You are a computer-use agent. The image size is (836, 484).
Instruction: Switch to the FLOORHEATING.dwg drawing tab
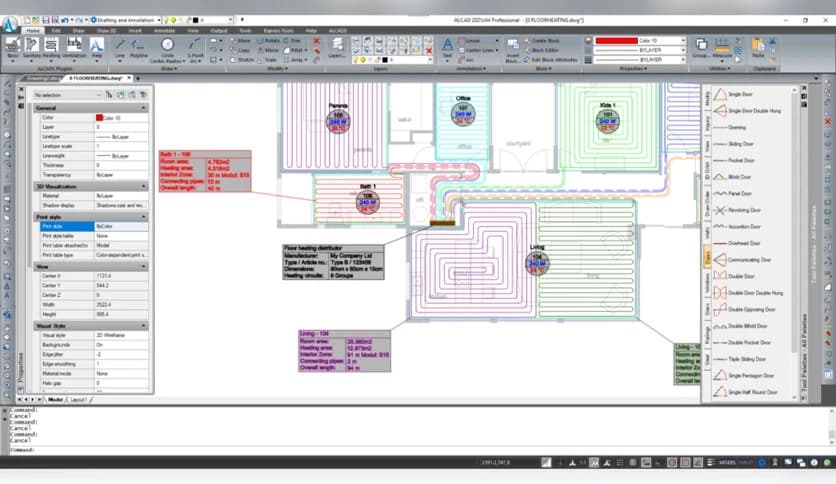[x=96, y=78]
